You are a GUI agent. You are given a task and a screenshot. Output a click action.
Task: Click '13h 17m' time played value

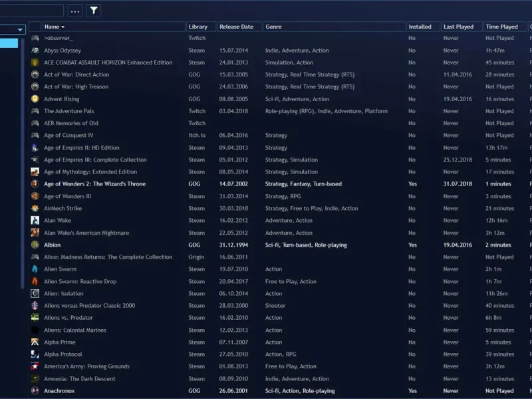coord(496,148)
